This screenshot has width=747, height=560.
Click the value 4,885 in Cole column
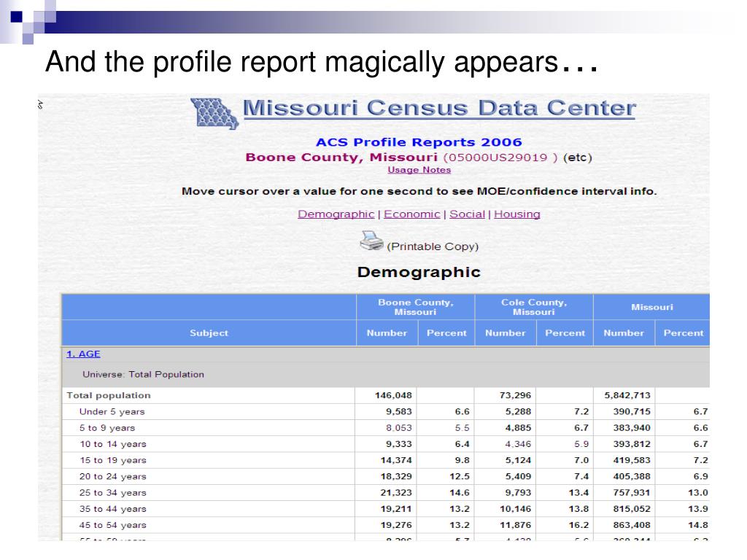(519, 427)
